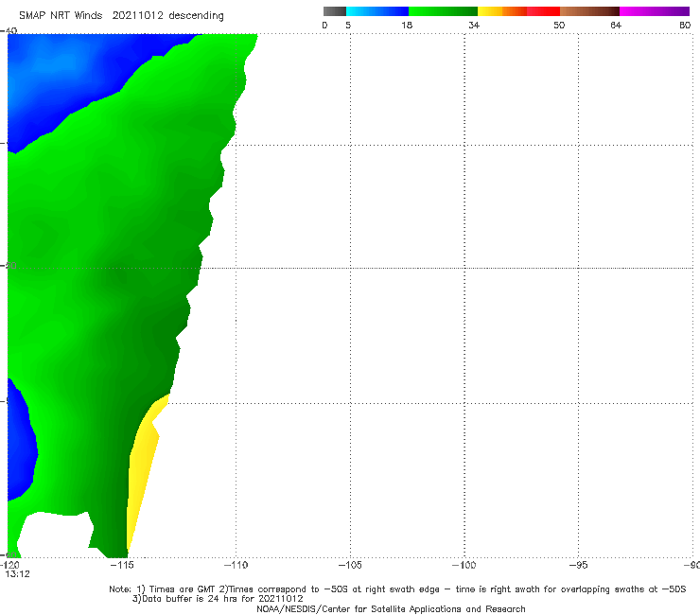This screenshot has width=700, height=615.
Task: Click the blue patch at the lower left edge
Action: tap(20, 447)
